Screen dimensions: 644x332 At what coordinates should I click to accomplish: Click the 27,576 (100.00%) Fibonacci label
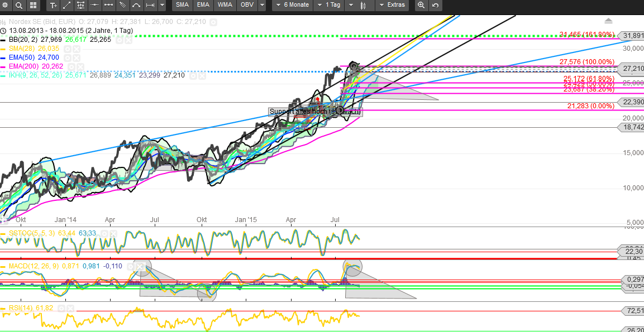click(x=587, y=61)
